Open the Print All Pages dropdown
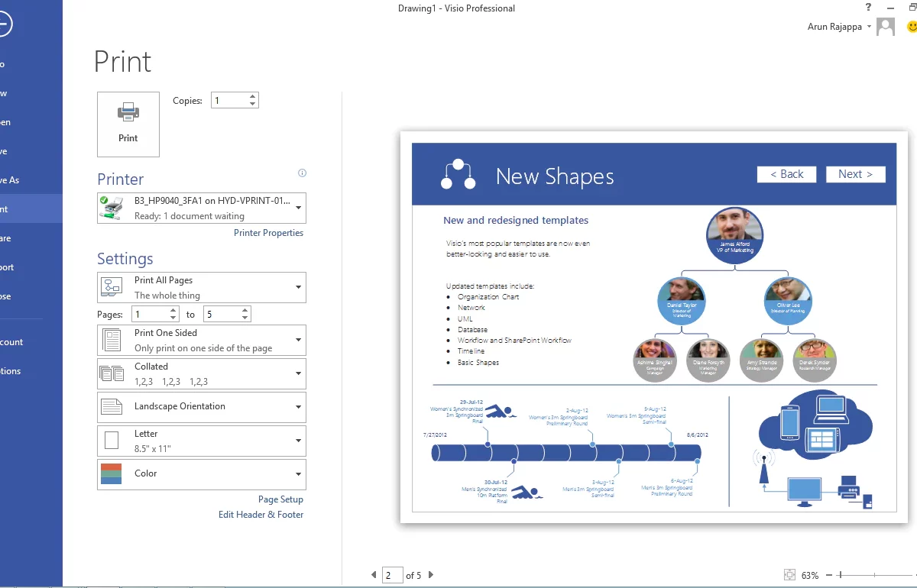The height and width of the screenshot is (588, 917). pos(202,287)
